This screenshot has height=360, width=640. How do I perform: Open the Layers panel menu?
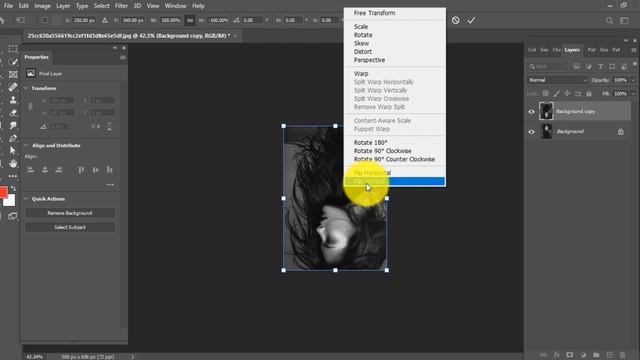click(633, 50)
